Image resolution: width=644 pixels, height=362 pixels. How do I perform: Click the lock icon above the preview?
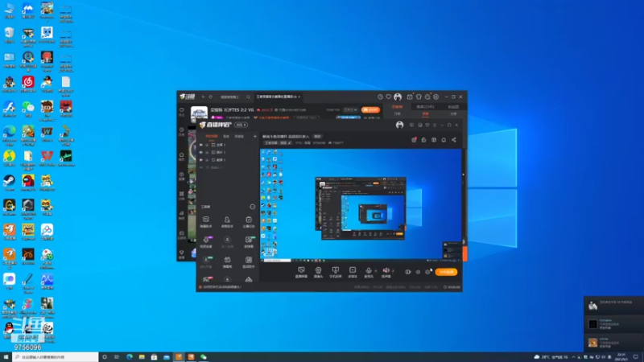pyautogui.click(x=424, y=140)
